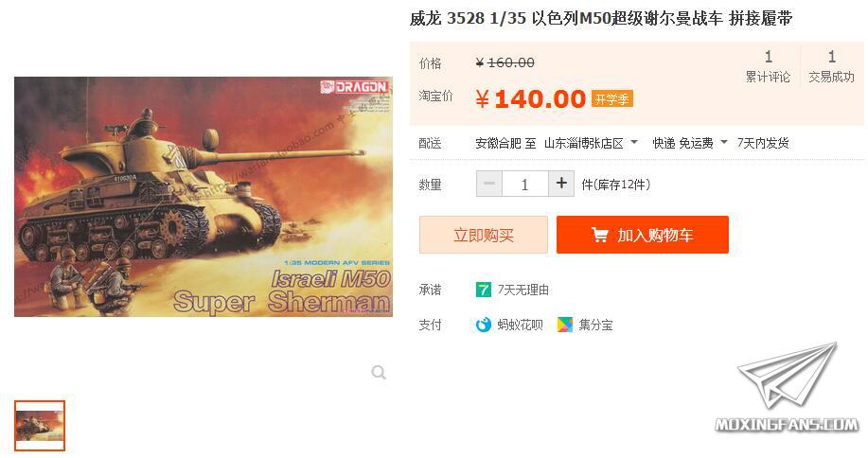Screen dimensions: 868x458
Task: Click the shopping cart icon in 加入购物车
Action: click(599, 235)
